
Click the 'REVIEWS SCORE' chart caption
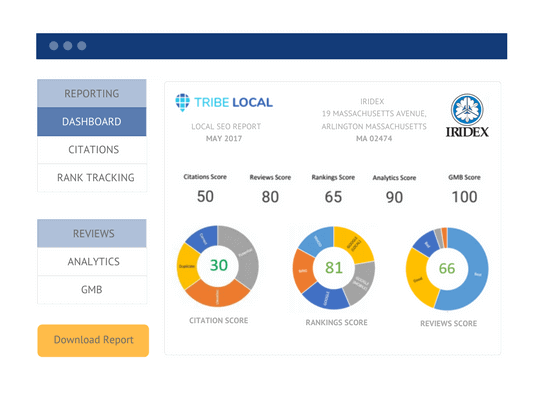pos(449,324)
